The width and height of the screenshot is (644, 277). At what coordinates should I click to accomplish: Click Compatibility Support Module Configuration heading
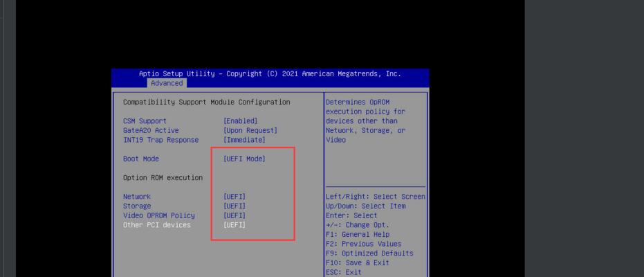(207, 102)
